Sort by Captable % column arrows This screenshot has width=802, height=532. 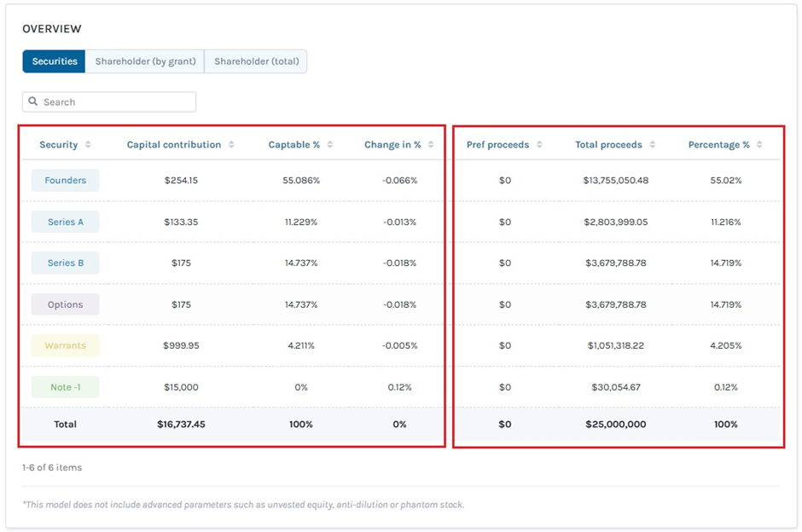pyautogui.click(x=330, y=145)
